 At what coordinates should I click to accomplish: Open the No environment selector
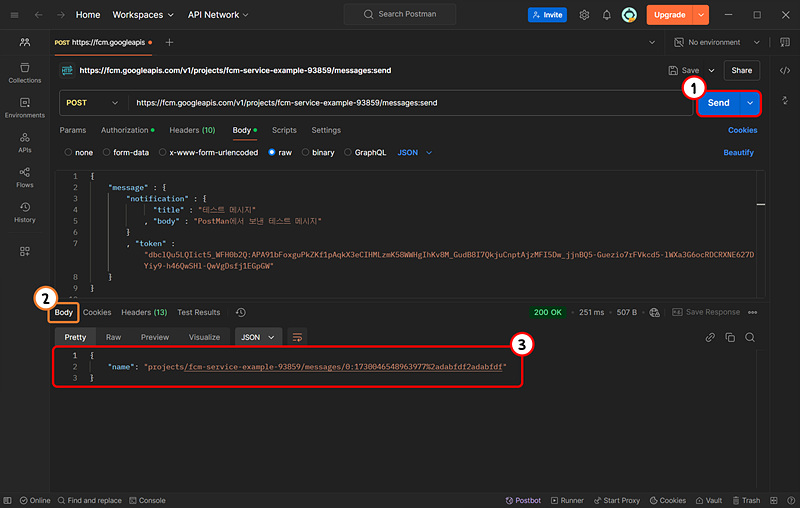(x=716, y=42)
